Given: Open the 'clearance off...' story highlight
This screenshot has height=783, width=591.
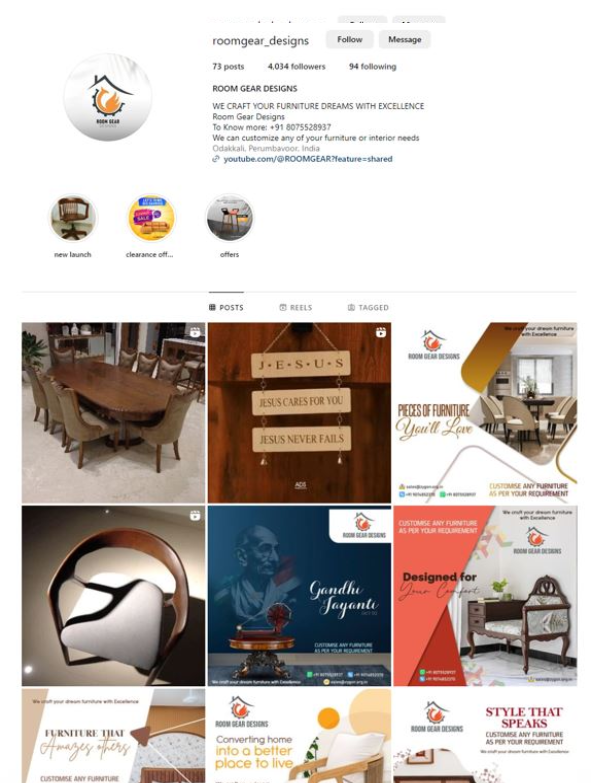Looking at the screenshot, I should click(151, 218).
